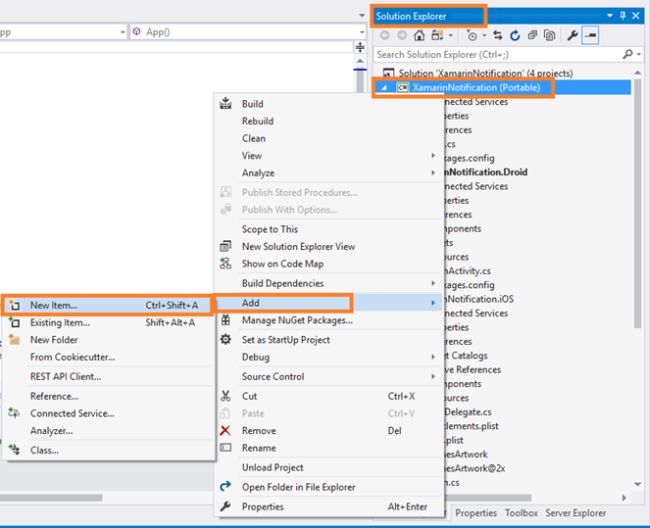Switch to the Server Explorer tab

(x=575, y=513)
